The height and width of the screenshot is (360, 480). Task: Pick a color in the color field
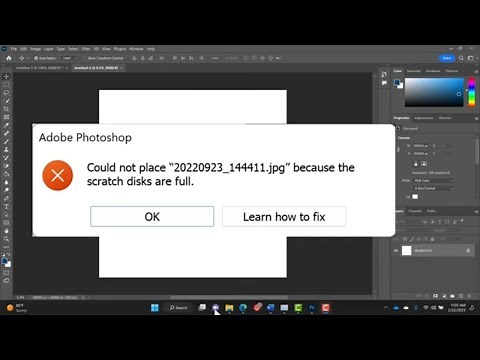434,92
